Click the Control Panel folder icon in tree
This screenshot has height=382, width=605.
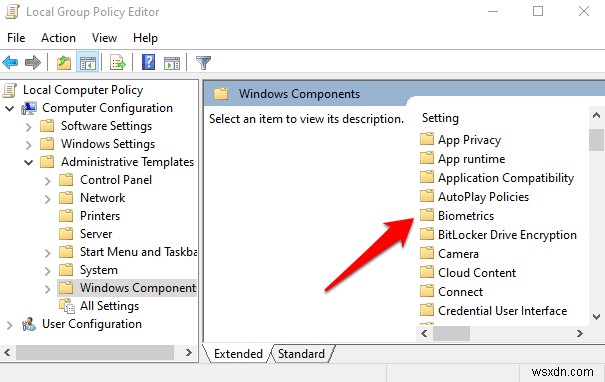coord(66,180)
